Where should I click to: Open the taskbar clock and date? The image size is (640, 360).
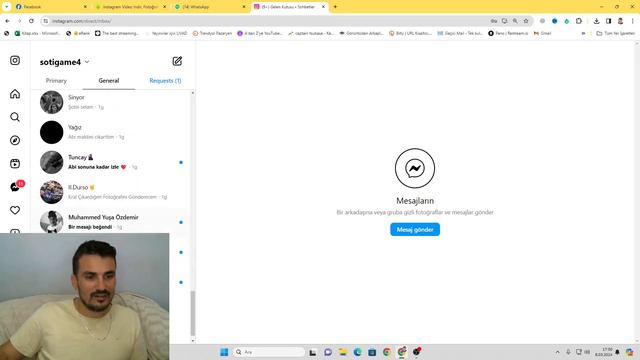[604, 352]
